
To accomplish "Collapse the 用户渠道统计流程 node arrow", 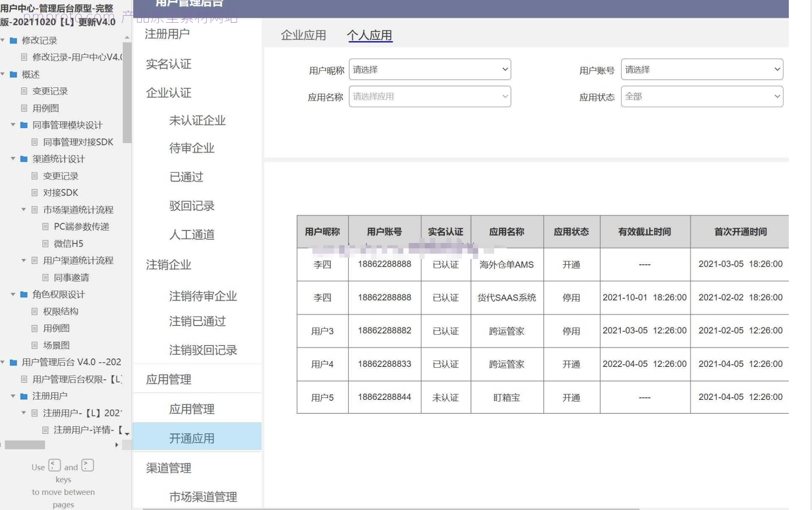I will point(24,261).
